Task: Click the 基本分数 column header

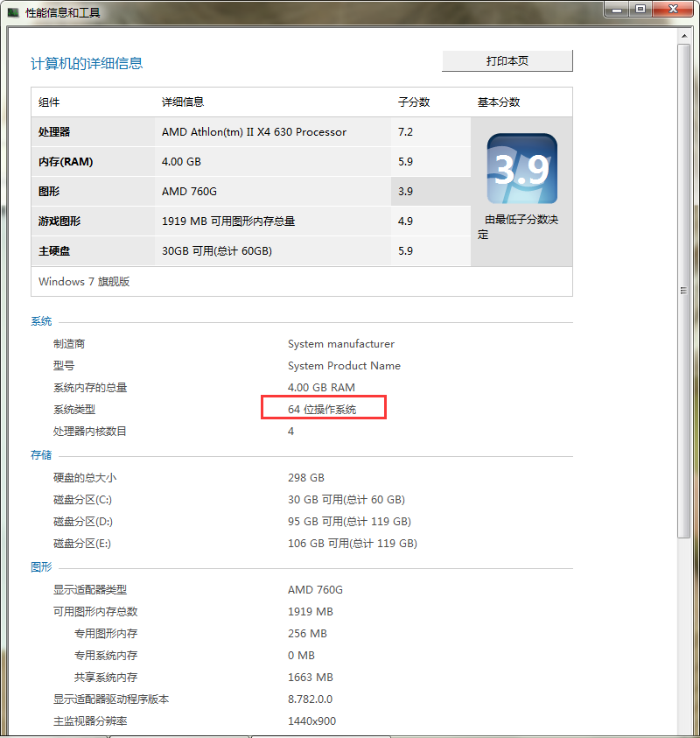Action: [499, 102]
